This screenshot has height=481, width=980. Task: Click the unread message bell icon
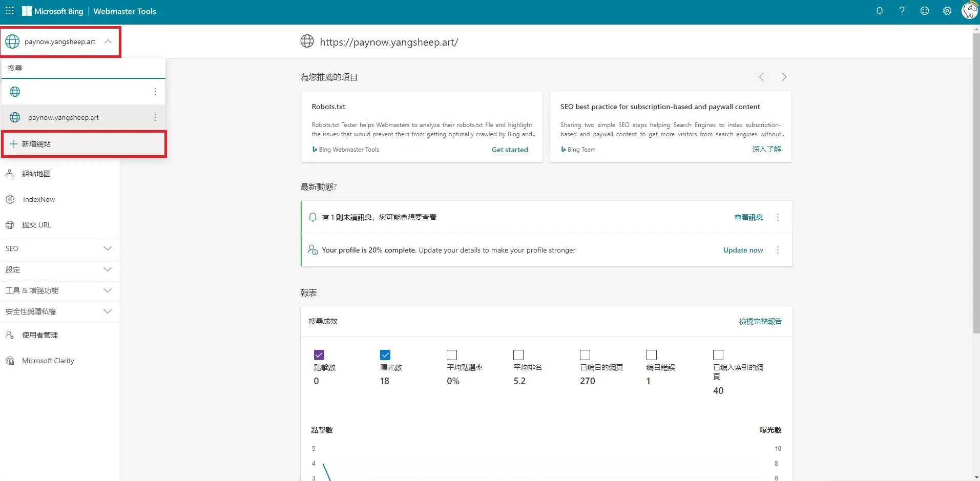[x=313, y=217]
